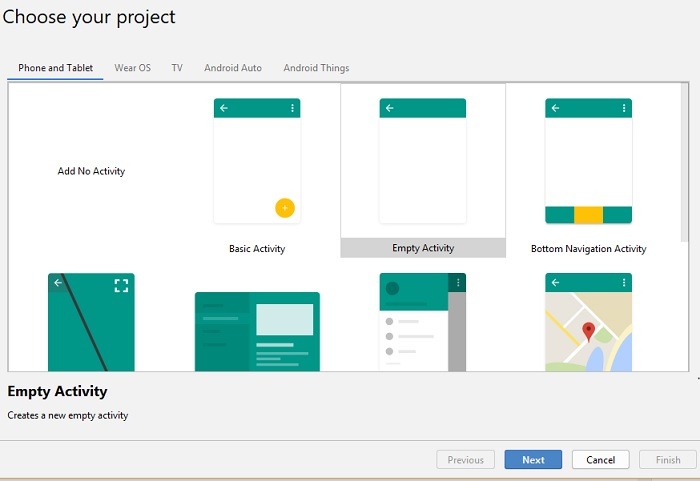Click the Previous button
Viewport: 700px width, 481px height.
point(466,460)
